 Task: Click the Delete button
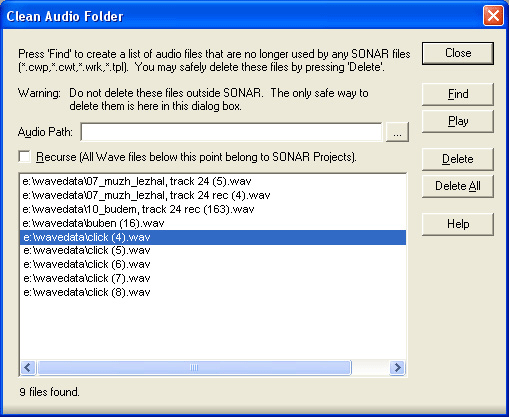[x=458, y=159]
